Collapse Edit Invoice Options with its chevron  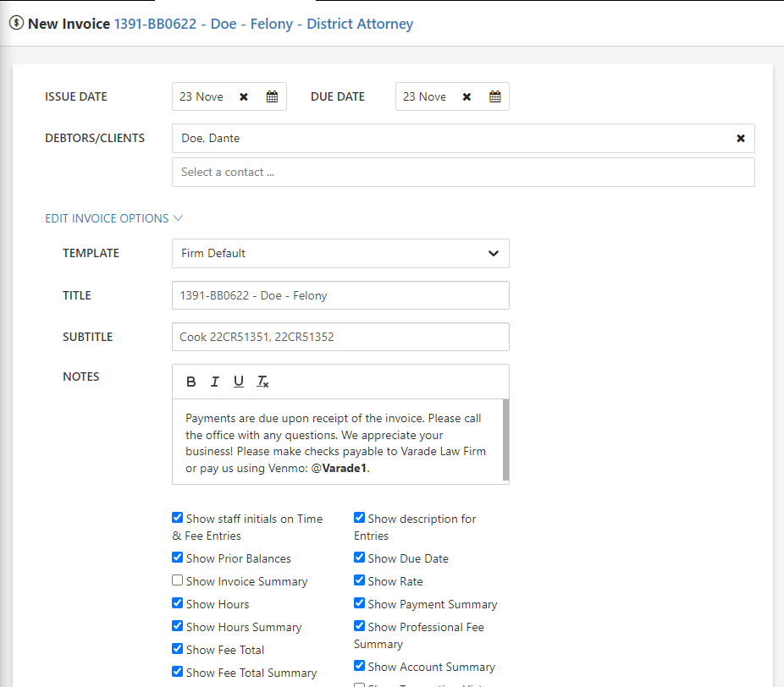(178, 217)
